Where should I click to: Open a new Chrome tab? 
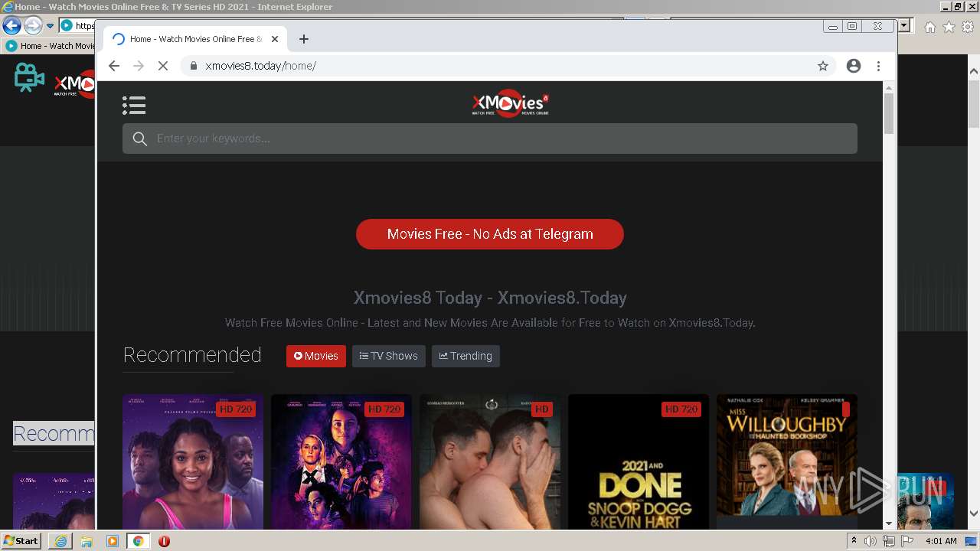click(x=304, y=39)
